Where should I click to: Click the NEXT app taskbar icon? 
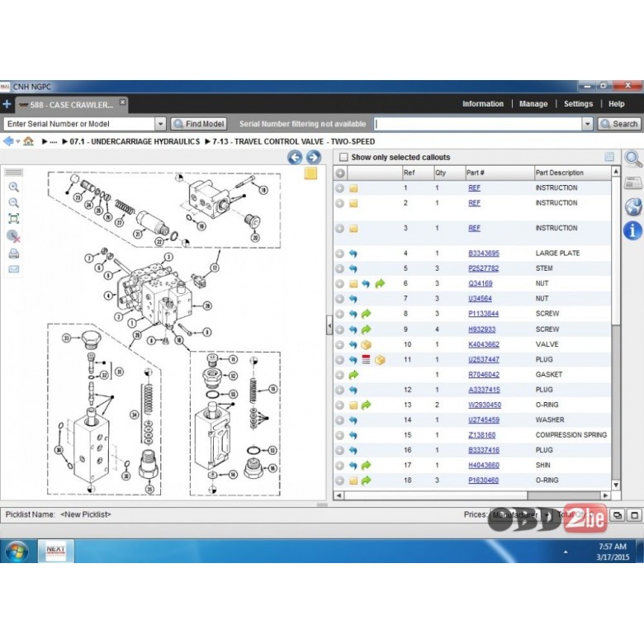tap(56, 551)
